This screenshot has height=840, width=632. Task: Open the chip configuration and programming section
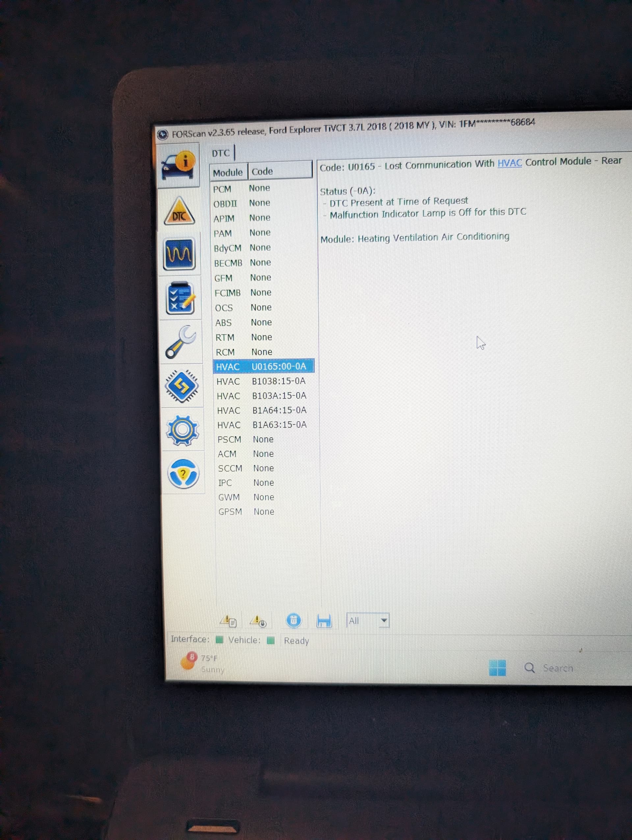(x=182, y=386)
